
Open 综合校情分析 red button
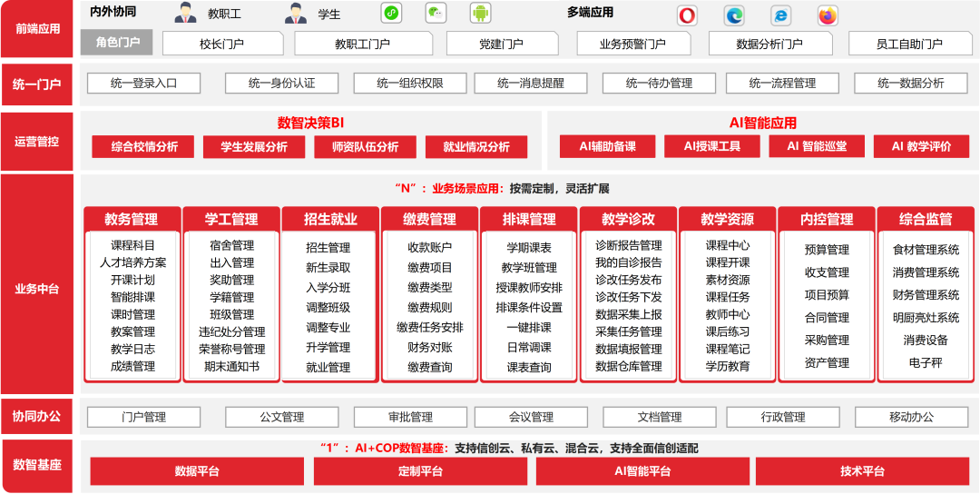pos(144,147)
